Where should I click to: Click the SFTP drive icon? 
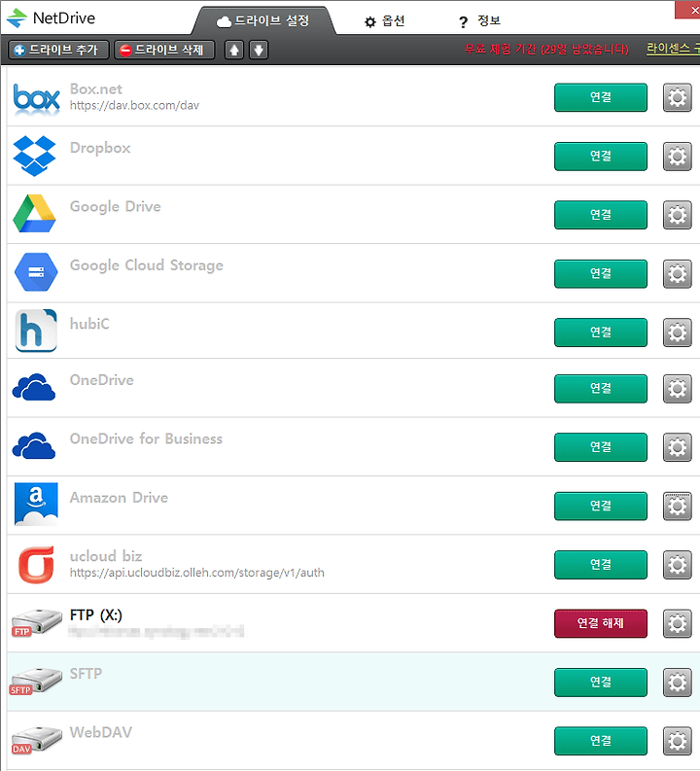[x=36, y=681]
